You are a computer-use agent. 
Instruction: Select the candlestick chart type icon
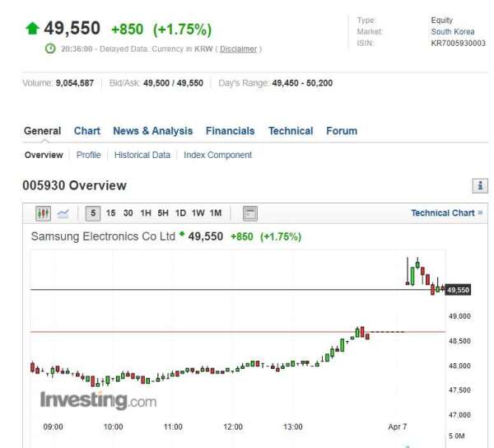point(43,213)
